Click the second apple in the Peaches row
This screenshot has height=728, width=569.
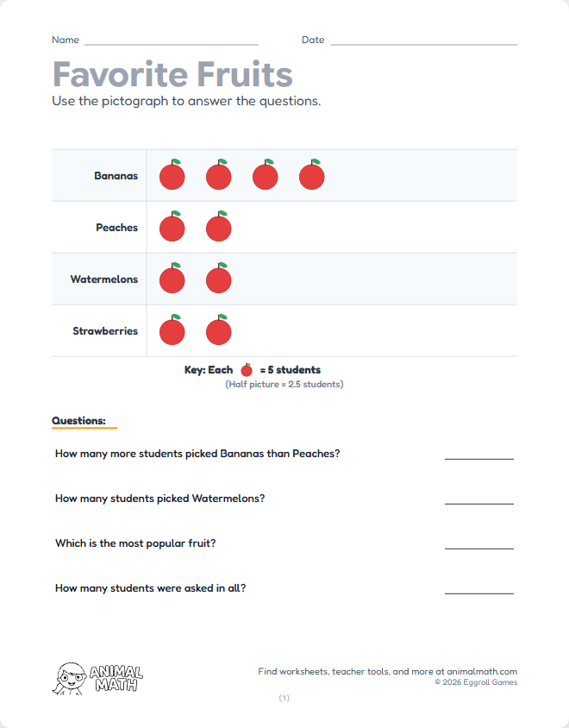click(x=219, y=228)
